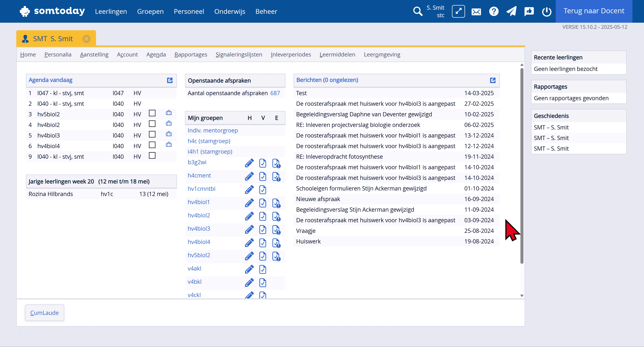Viewport: 644px width, 347px height.
Task: Close the SMT S. Smit tab
Action: [x=86, y=39]
